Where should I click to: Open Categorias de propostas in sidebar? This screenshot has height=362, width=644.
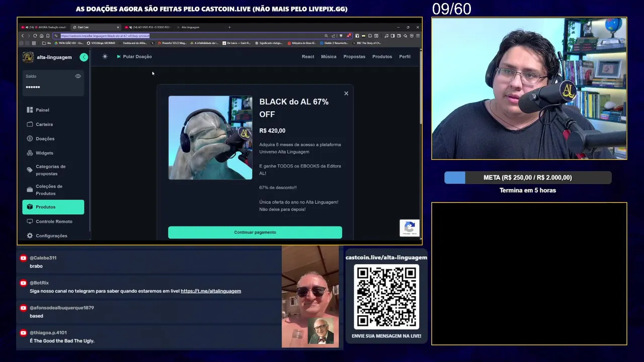pyautogui.click(x=53, y=170)
